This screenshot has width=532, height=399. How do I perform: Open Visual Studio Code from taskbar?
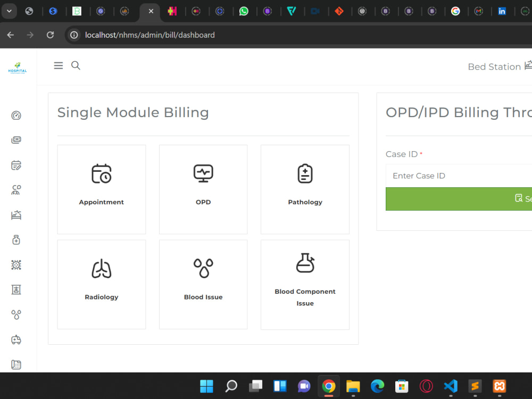(x=451, y=386)
